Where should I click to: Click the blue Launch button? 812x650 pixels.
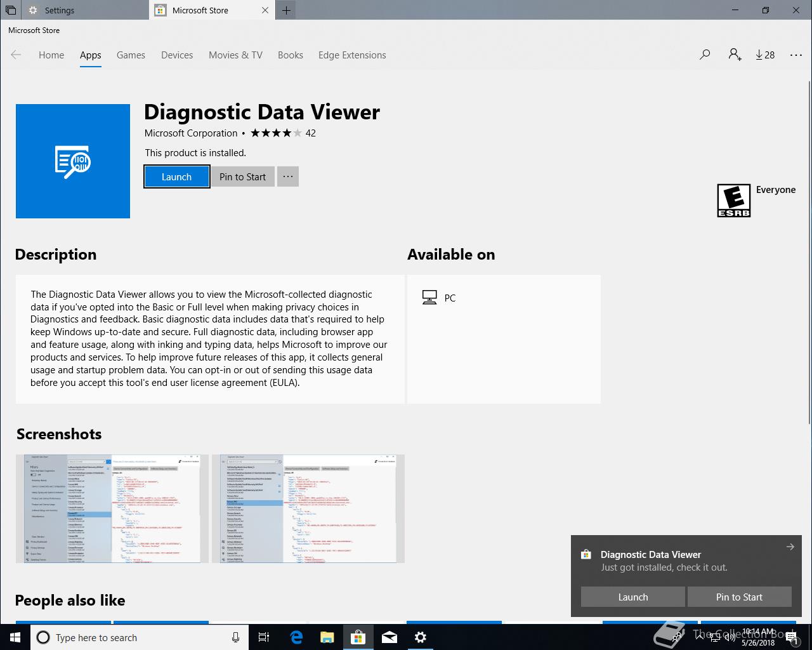(177, 176)
